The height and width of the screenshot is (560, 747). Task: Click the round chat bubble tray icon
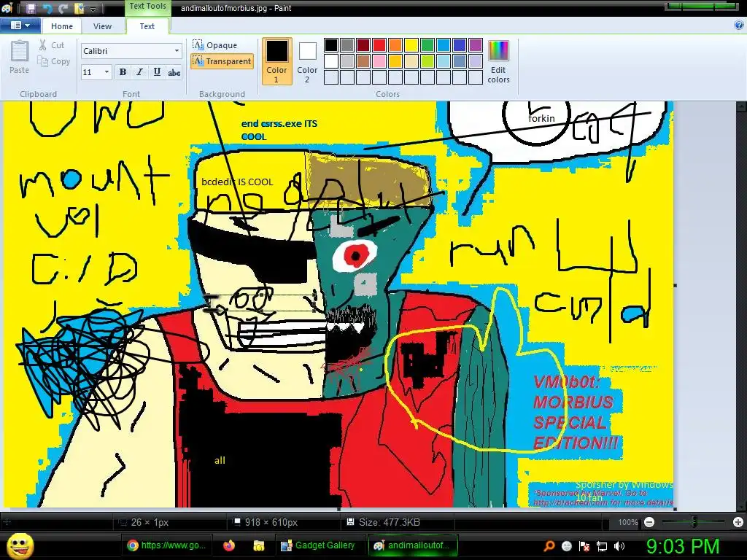coord(566,546)
